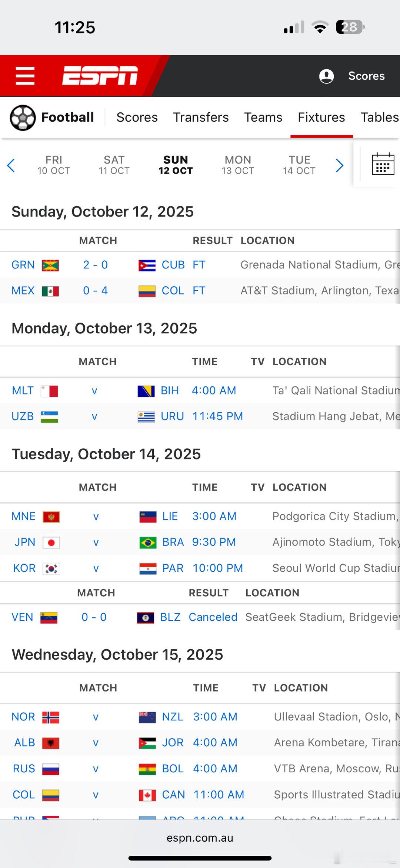This screenshot has height=868, width=400.
Task: Tap the 9:30 PM JPN v BRA time
Action: [x=214, y=542]
